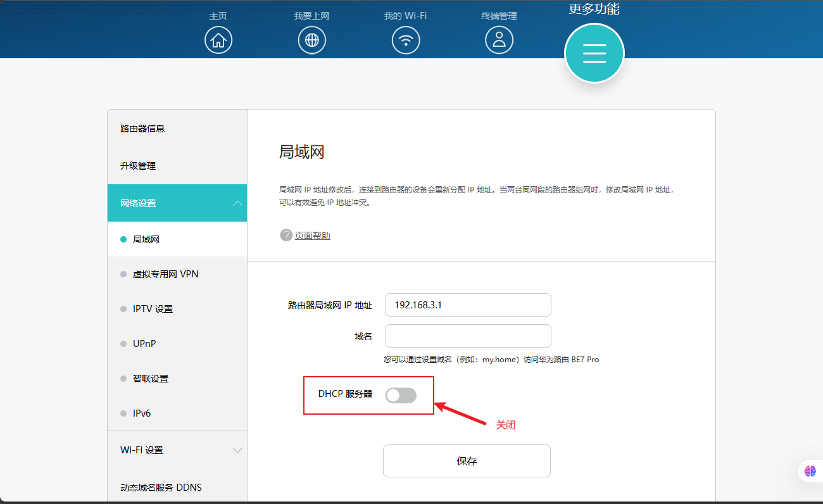This screenshot has width=823, height=504.
Task: Click the 域名 domain name input field
Action: 468,336
